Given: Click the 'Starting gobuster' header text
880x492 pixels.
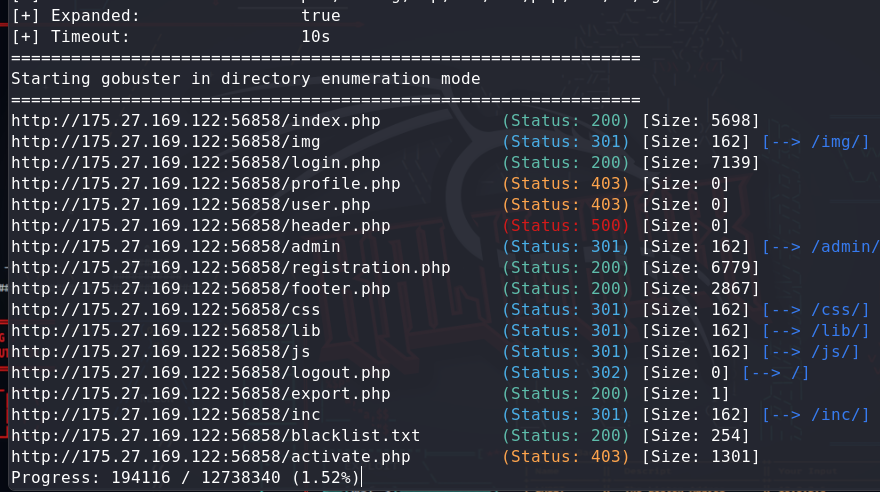Looking at the screenshot, I should click(245, 79).
